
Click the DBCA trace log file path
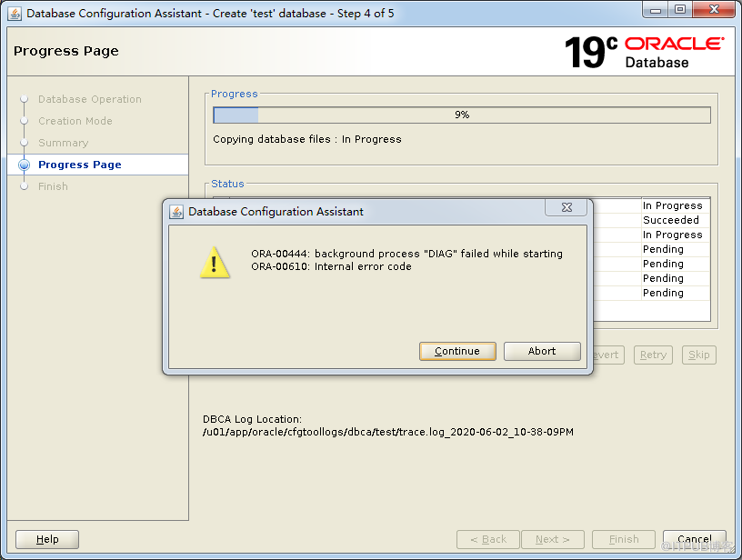point(388,432)
